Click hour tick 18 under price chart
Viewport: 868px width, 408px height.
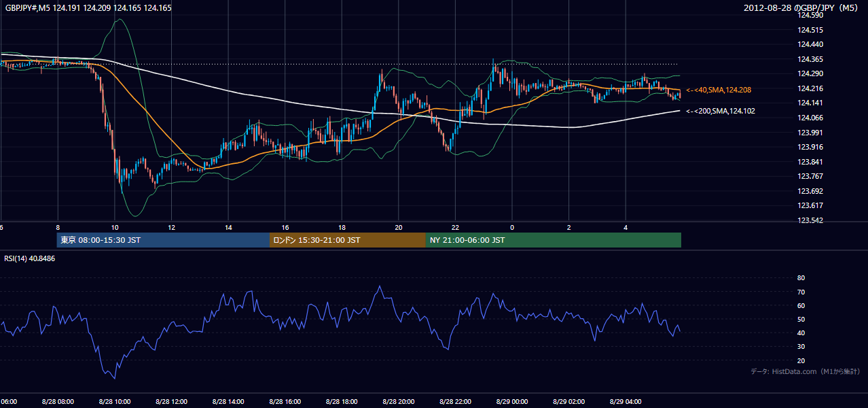click(342, 228)
